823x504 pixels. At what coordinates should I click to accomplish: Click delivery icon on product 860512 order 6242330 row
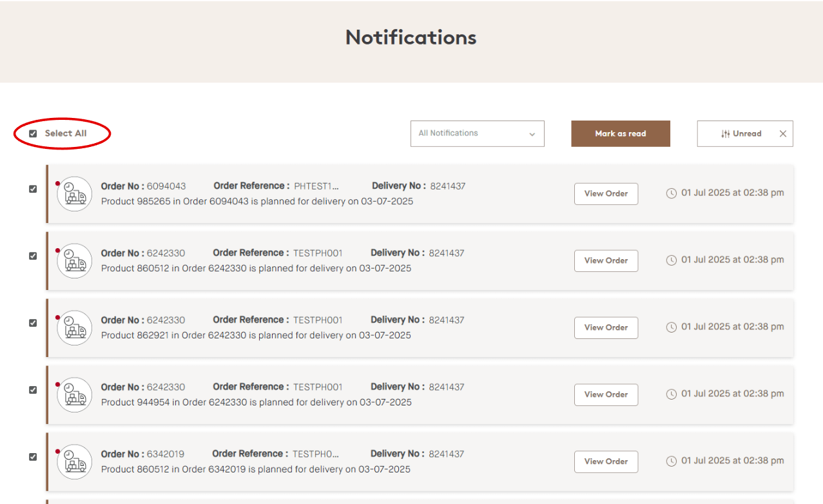click(75, 261)
